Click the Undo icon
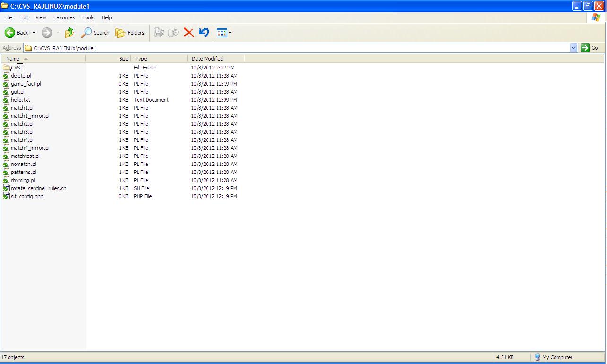The image size is (607, 364). (x=203, y=32)
